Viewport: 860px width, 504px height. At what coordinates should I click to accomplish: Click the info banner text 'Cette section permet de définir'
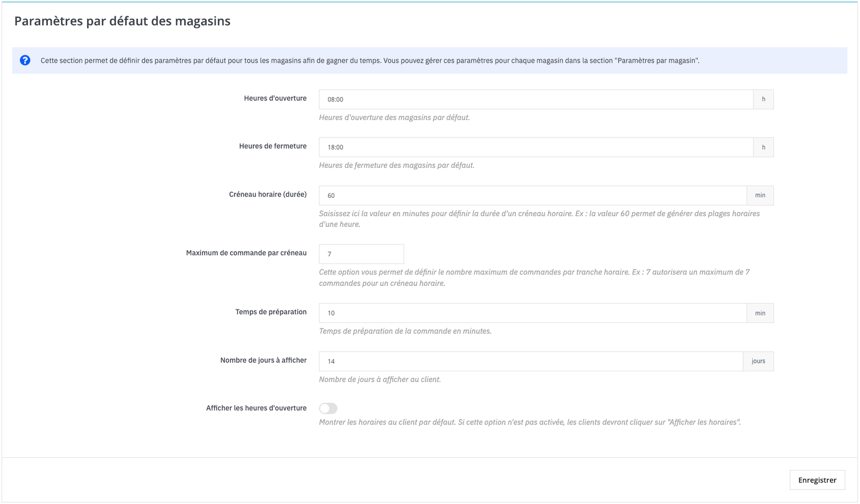370,61
